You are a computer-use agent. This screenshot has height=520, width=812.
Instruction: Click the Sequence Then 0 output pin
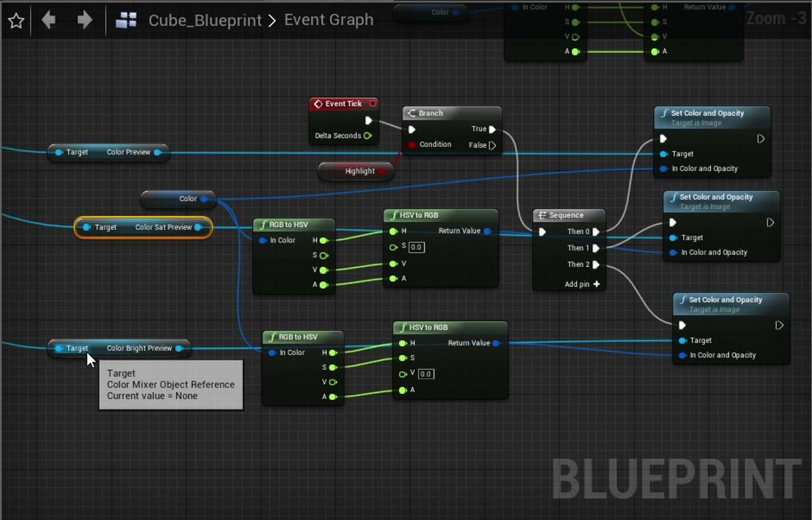pos(596,232)
